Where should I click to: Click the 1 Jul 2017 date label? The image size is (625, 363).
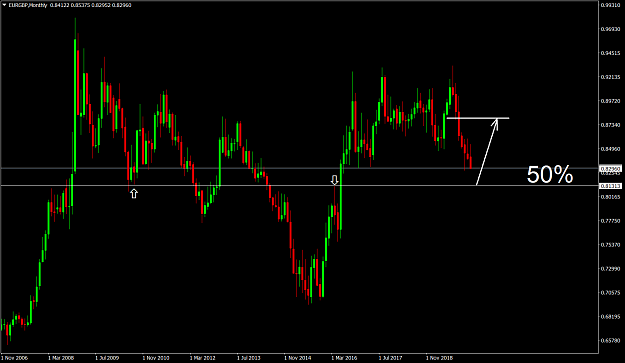pos(391,358)
